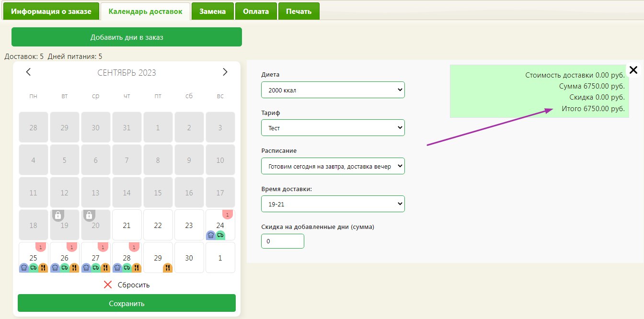Image resolution: width=644 pixels, height=319 pixels.
Task: Expand the Время доставки dropdown
Action: click(333, 204)
